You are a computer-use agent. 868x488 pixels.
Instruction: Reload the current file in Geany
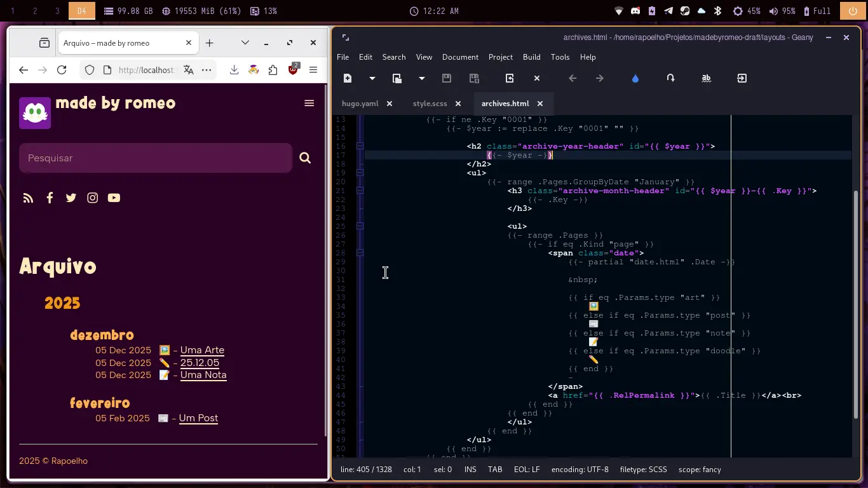510,78
